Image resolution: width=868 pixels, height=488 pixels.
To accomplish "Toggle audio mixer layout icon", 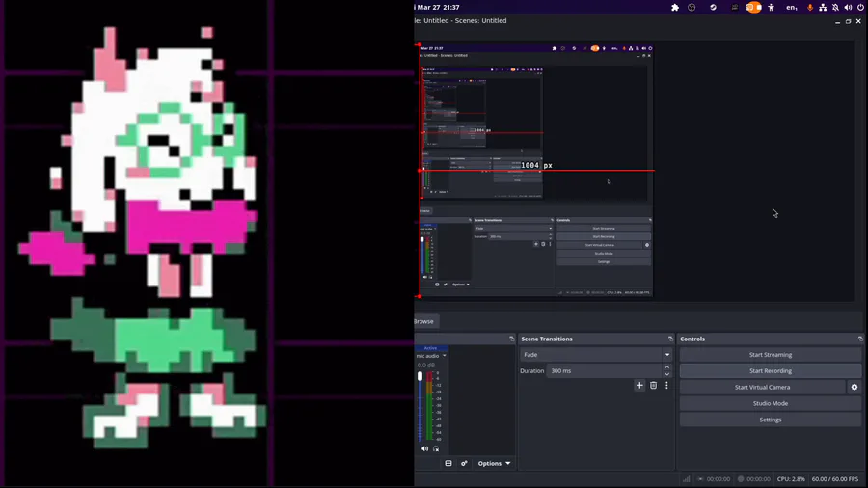I will tap(448, 463).
